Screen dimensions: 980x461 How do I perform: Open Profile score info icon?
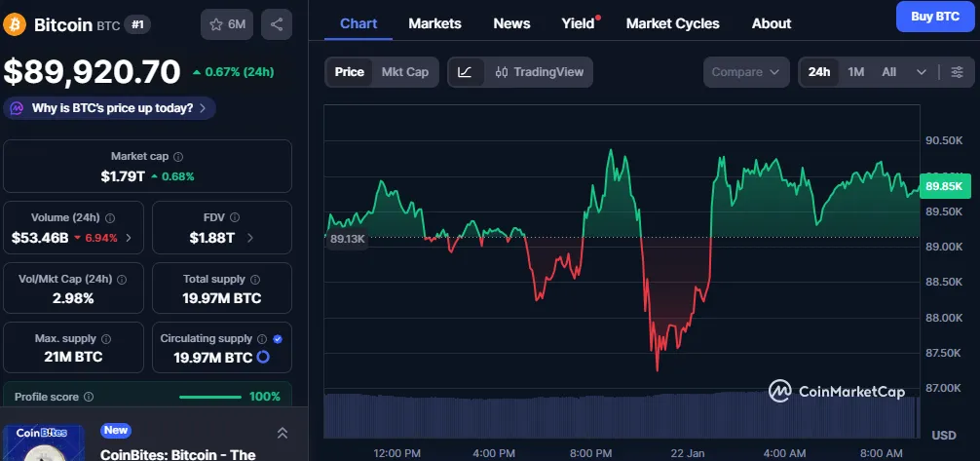(89, 397)
